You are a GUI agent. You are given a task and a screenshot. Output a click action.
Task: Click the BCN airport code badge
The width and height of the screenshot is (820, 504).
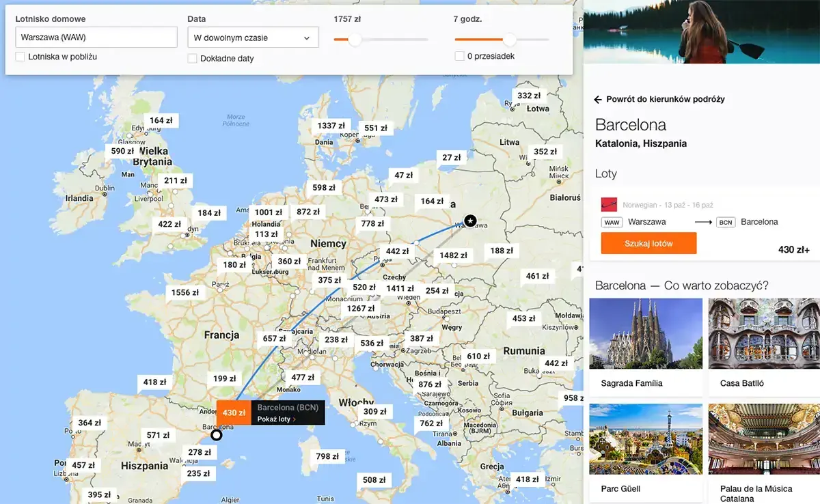coord(725,223)
